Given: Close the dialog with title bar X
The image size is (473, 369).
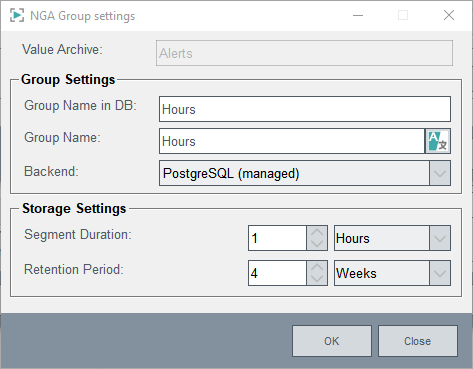Looking at the screenshot, I should point(449,15).
